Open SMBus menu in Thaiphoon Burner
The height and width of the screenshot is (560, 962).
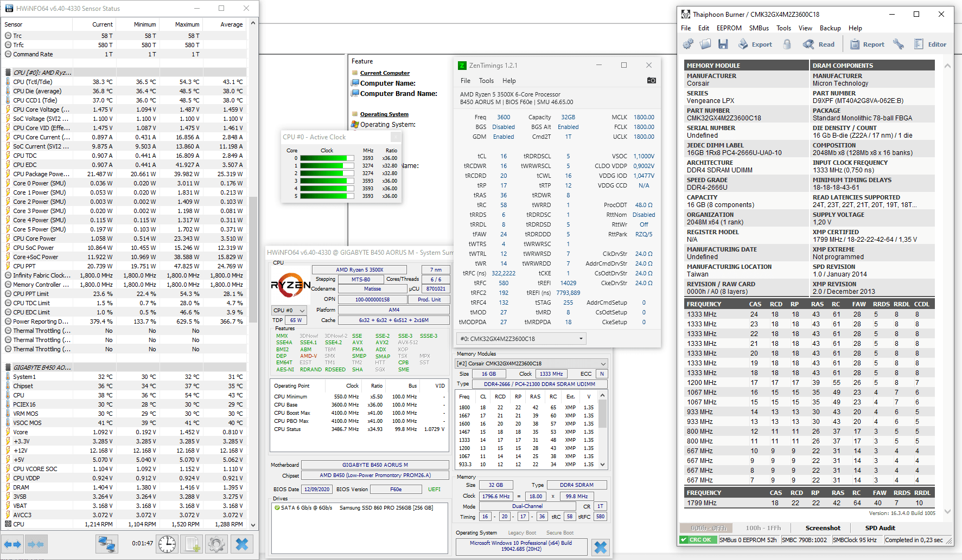pos(759,28)
